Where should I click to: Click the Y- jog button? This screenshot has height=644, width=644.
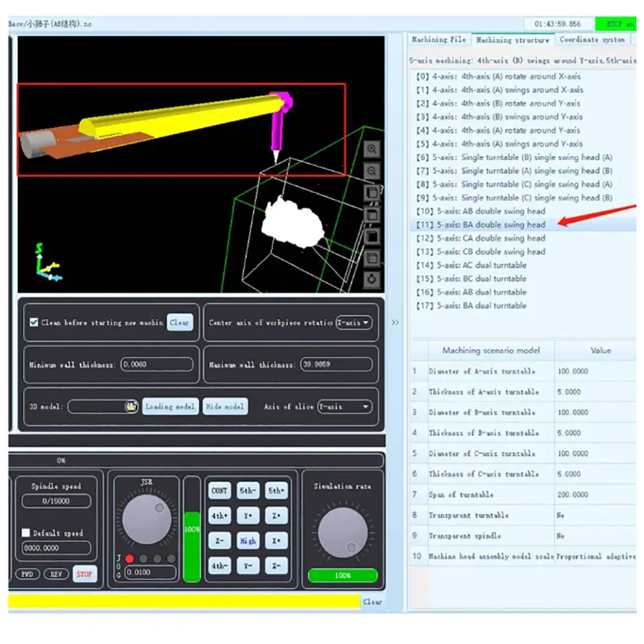(248, 565)
